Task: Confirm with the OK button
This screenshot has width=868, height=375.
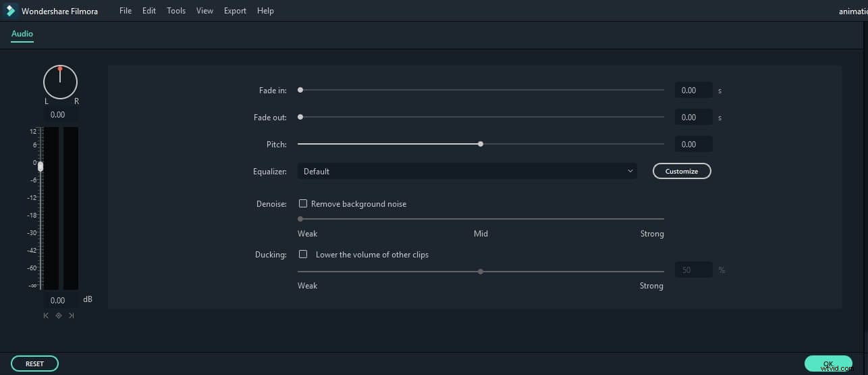Action: (828, 364)
